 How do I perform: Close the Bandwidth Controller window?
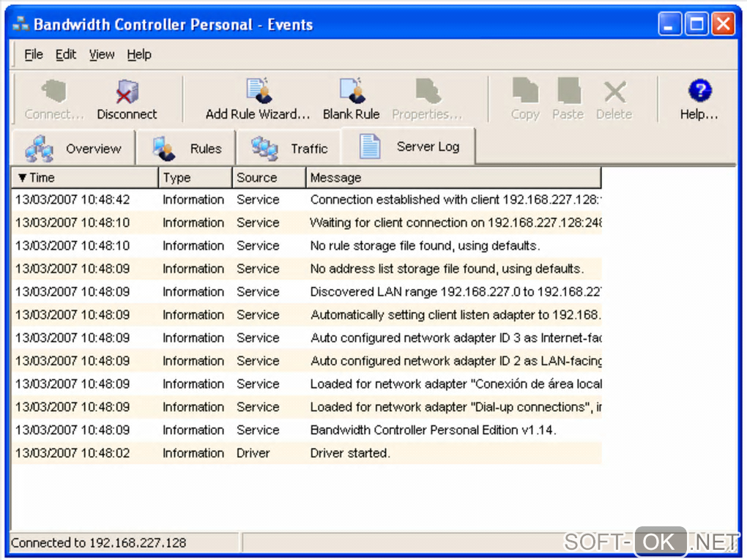(723, 24)
